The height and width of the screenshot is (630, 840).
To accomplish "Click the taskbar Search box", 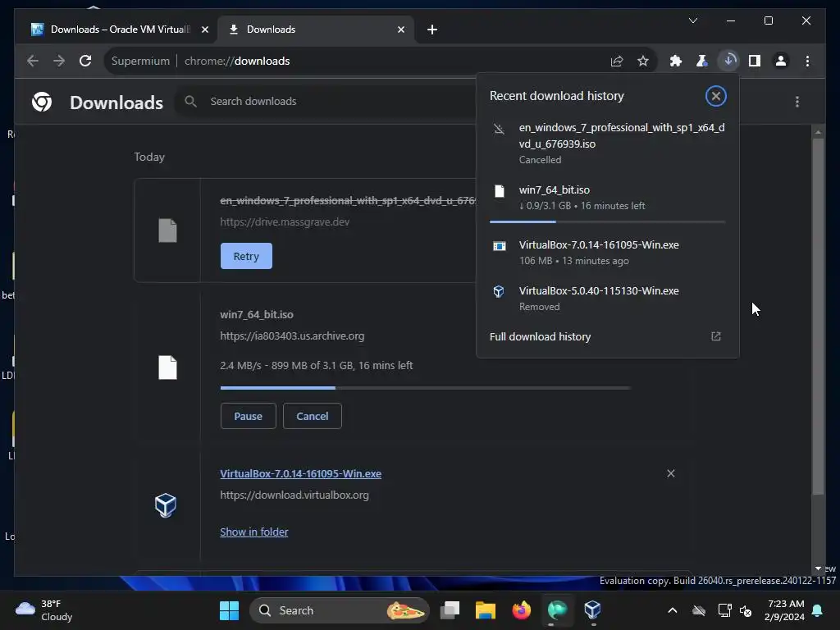I will 340,610.
